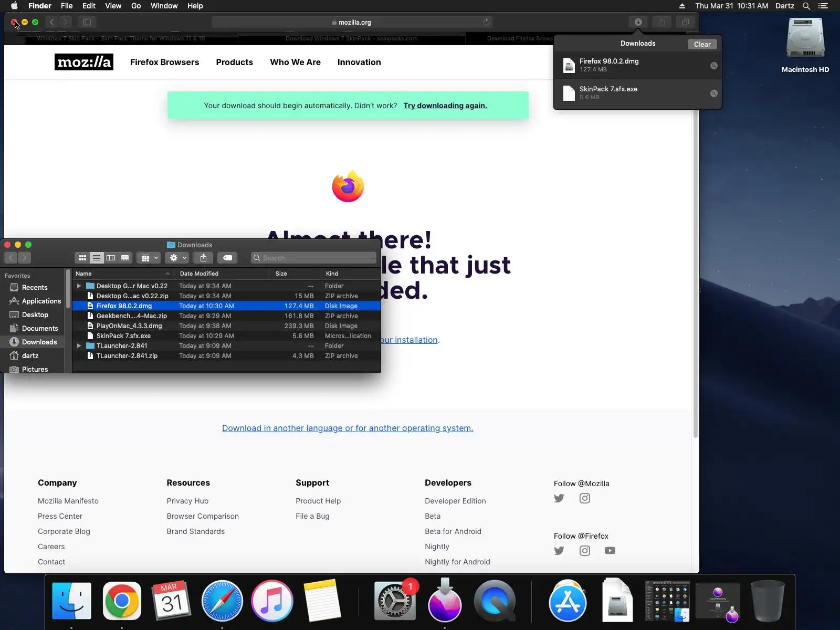840x630 pixels.
Task: Open the Window menu
Action: tap(164, 6)
